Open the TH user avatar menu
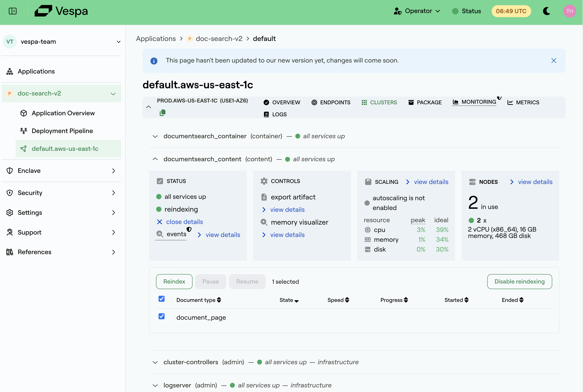The image size is (583, 392). click(x=569, y=11)
